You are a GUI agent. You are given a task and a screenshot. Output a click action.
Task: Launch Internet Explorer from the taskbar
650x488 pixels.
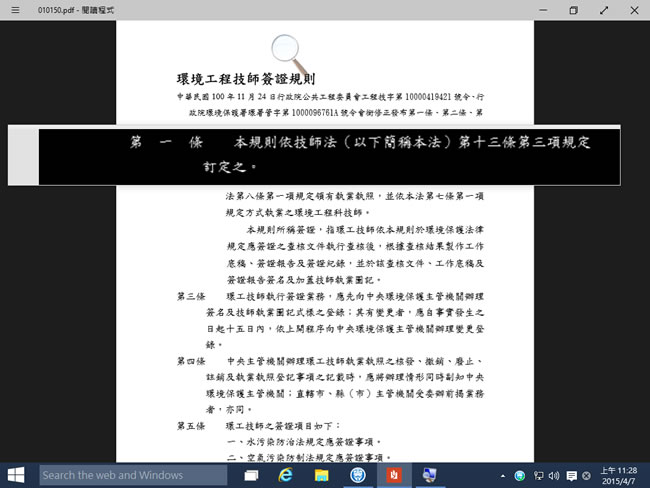pyautogui.click(x=287, y=474)
